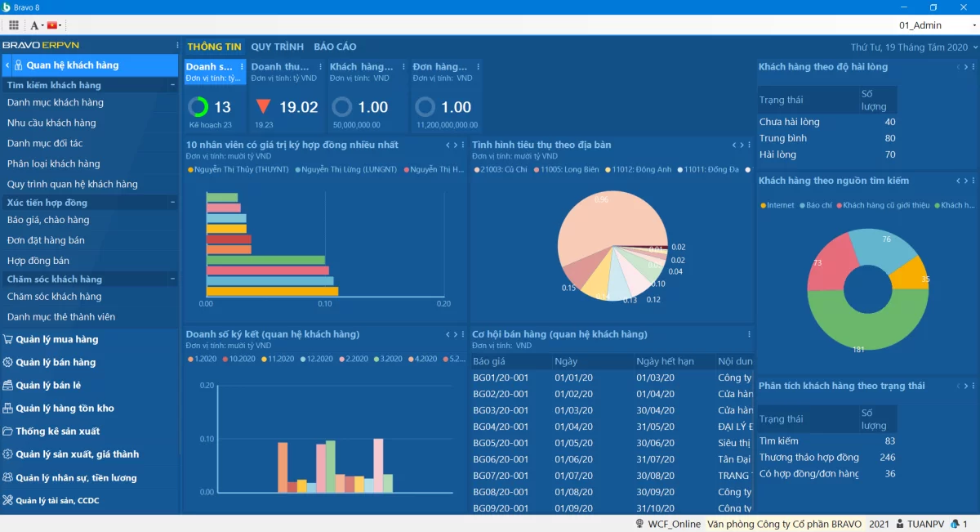Switch to the QUY TRÌNH tab
980x532 pixels.
tap(277, 47)
